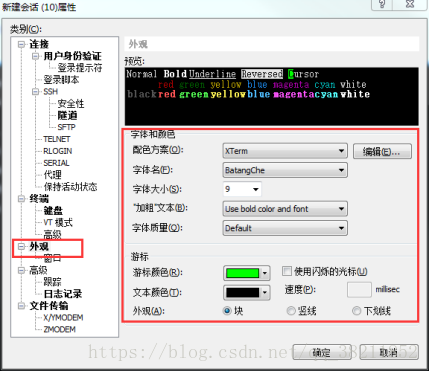The height and width of the screenshot is (372, 429).
Task: Open the 配色方案 XTerm dropdown
Action: click(x=285, y=151)
